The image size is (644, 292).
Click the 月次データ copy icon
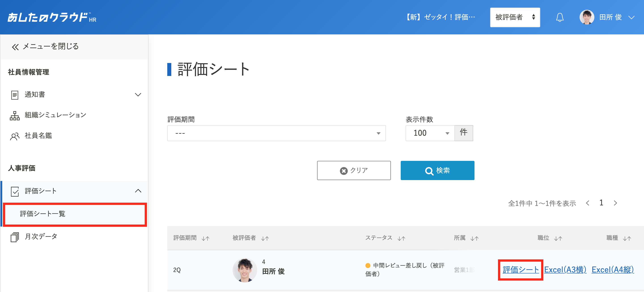pyautogui.click(x=15, y=237)
